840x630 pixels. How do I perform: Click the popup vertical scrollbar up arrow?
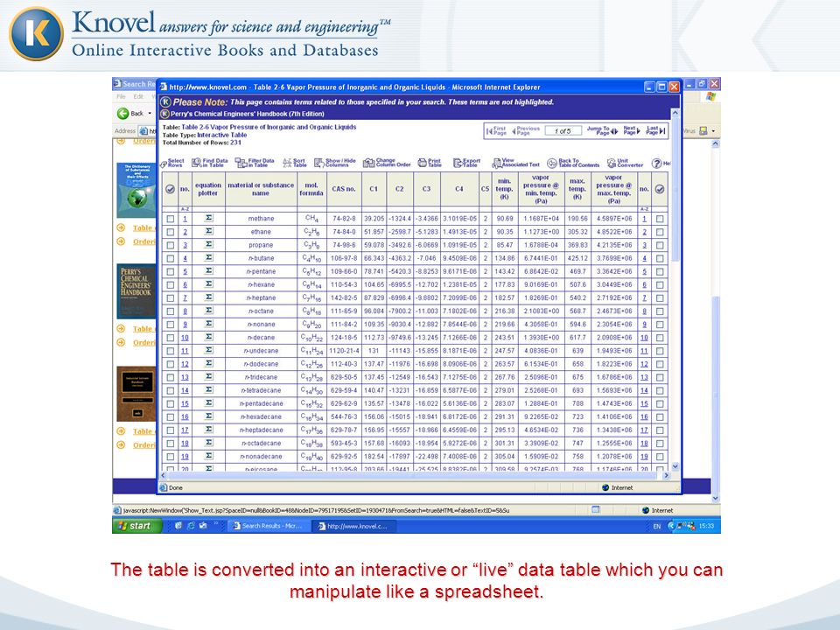click(675, 113)
